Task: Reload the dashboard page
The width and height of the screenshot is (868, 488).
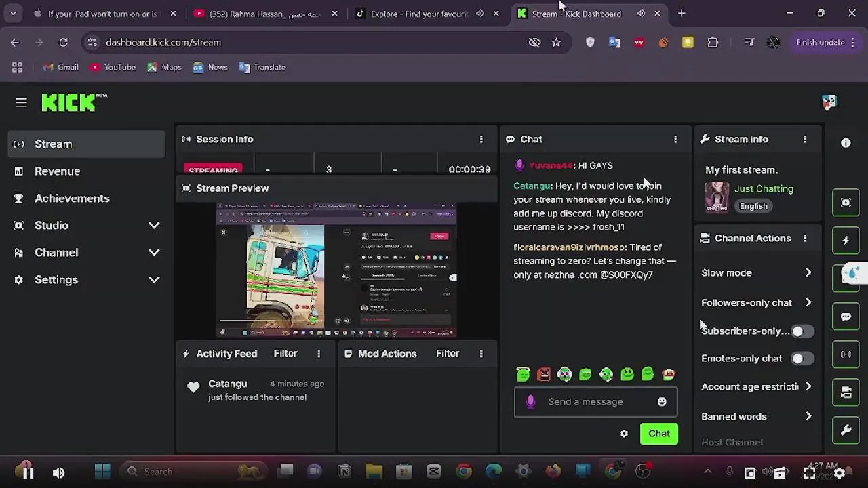Action: click(x=63, y=42)
